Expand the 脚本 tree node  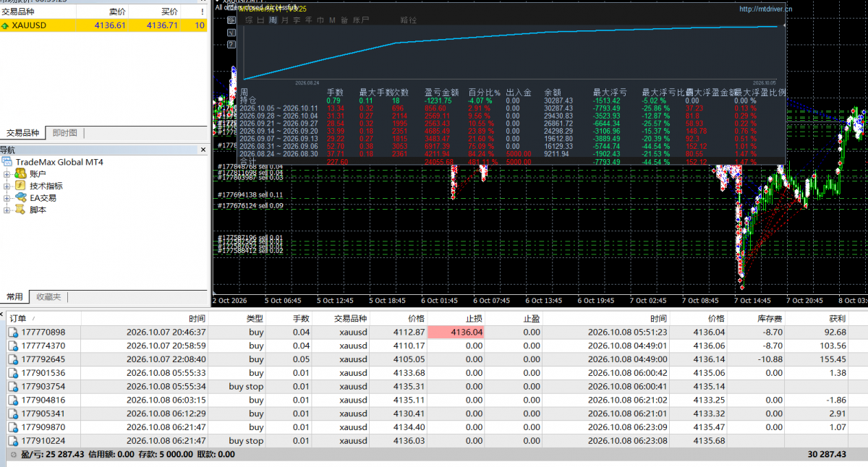[7, 210]
